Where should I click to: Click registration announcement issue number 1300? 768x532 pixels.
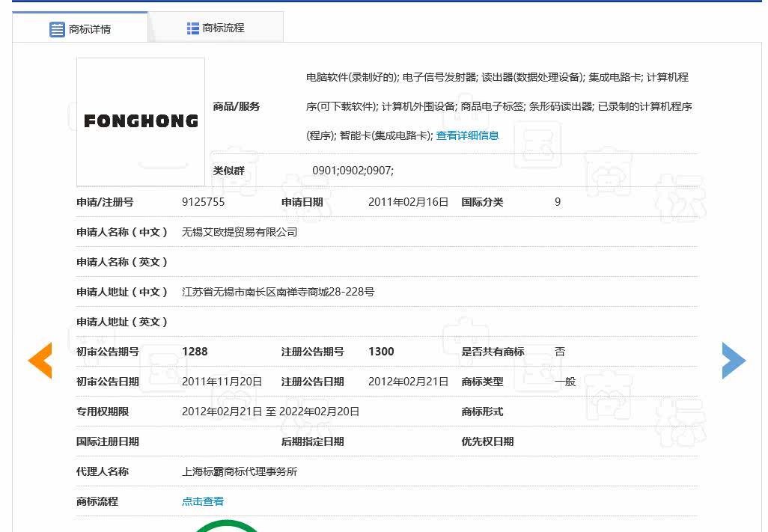point(381,352)
